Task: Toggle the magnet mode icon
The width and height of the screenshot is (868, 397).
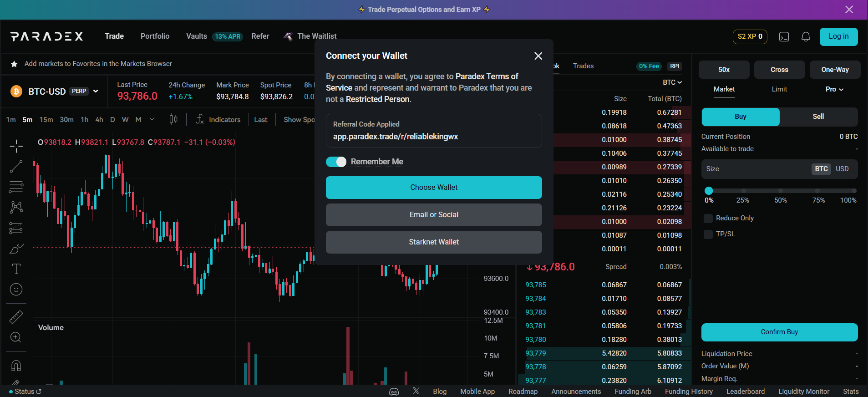Action: [x=16, y=366]
